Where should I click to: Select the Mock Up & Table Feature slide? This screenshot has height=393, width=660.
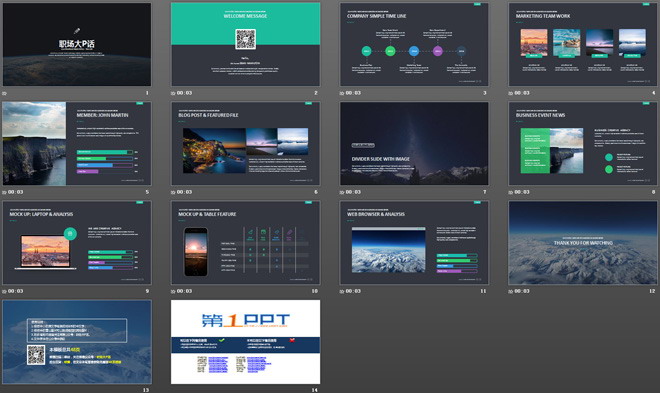245,243
